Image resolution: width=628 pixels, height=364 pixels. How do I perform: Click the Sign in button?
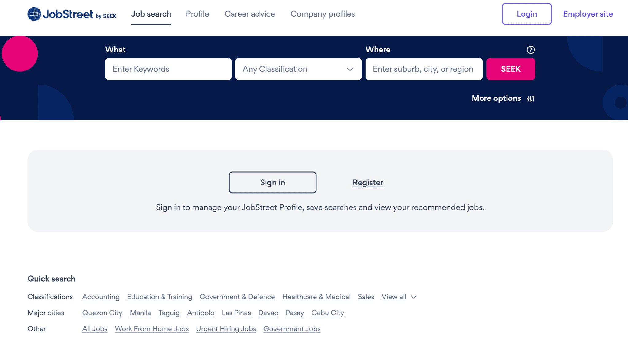(272, 182)
